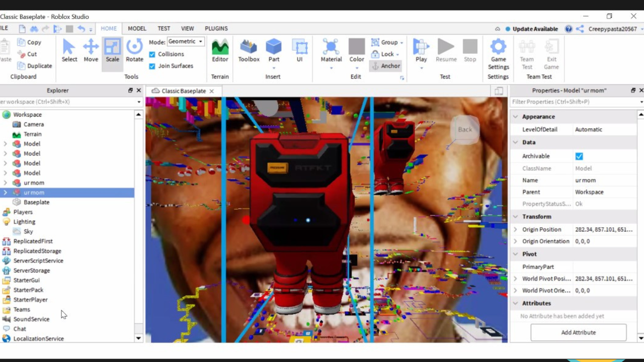This screenshot has width=644, height=362.
Task: Open the PLUGINS tab
Action: click(x=216, y=29)
